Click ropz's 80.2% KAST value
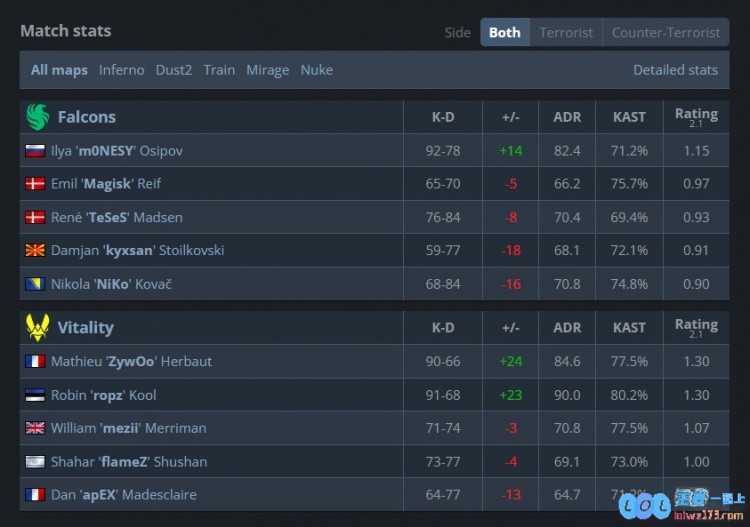750x527 pixels. click(629, 395)
